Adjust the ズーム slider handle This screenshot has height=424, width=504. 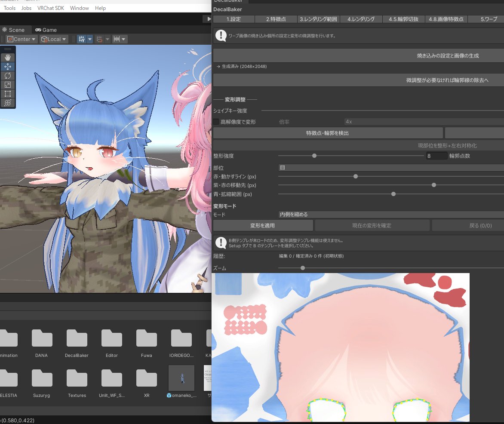click(x=303, y=268)
